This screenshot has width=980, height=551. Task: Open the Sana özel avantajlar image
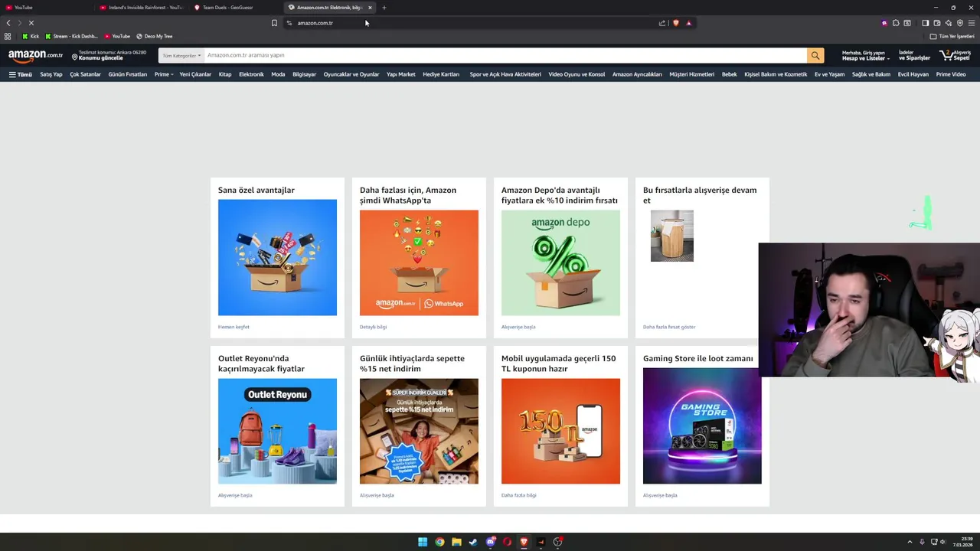pos(277,257)
